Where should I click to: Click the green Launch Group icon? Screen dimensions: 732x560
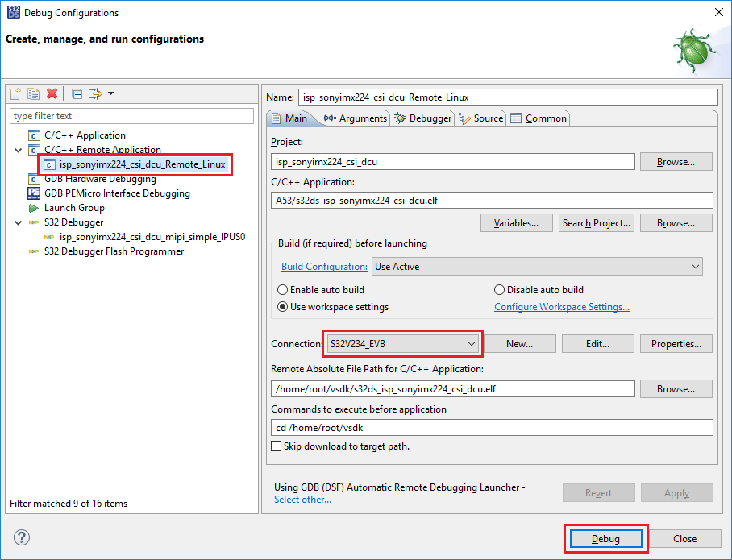[x=34, y=208]
